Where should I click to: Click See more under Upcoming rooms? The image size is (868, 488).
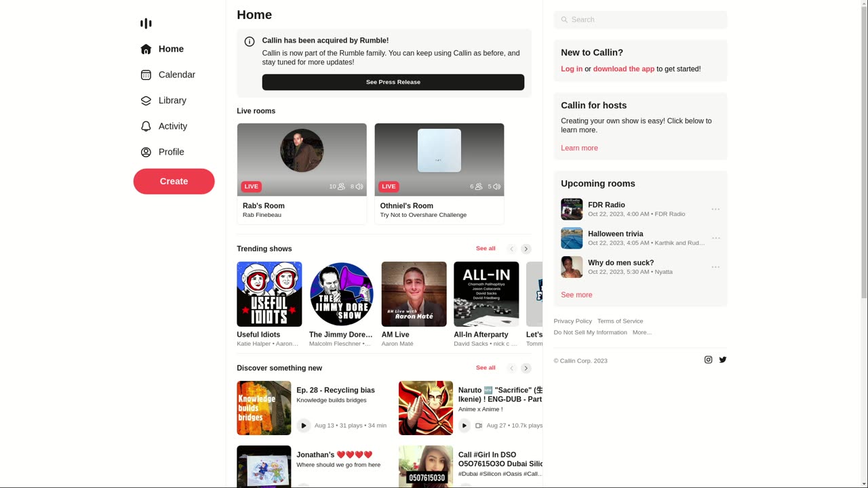pos(576,295)
